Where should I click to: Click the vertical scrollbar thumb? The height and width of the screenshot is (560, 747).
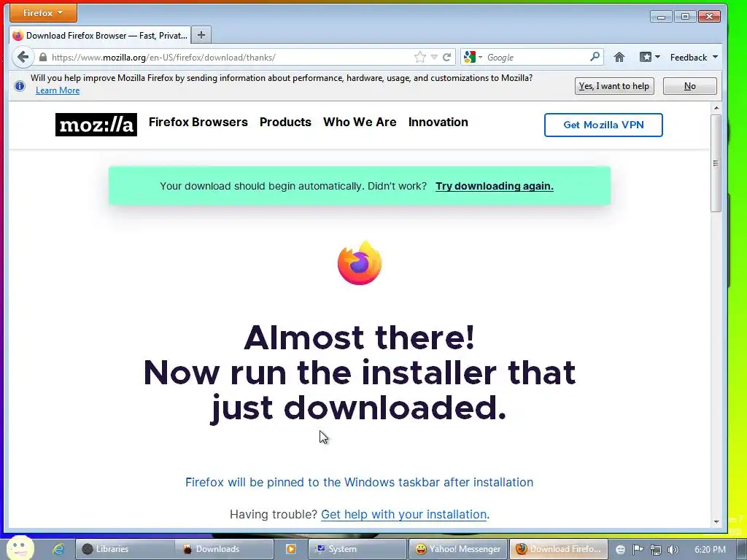pos(716,163)
